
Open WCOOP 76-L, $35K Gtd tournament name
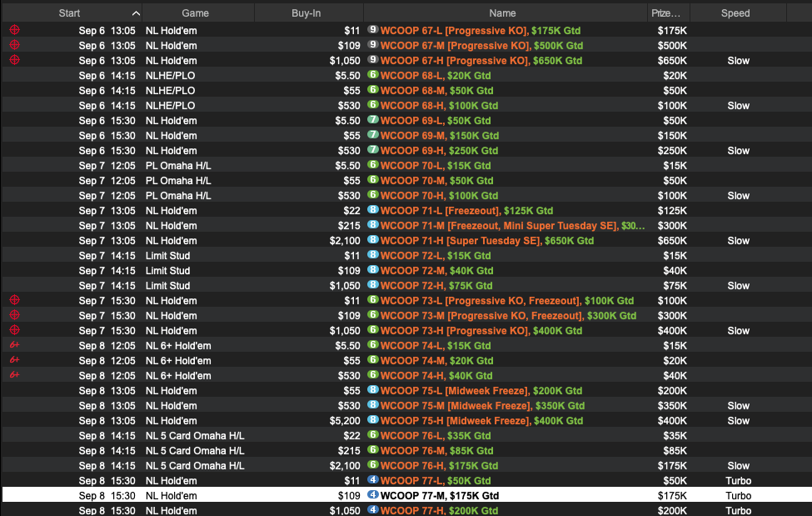(x=436, y=436)
